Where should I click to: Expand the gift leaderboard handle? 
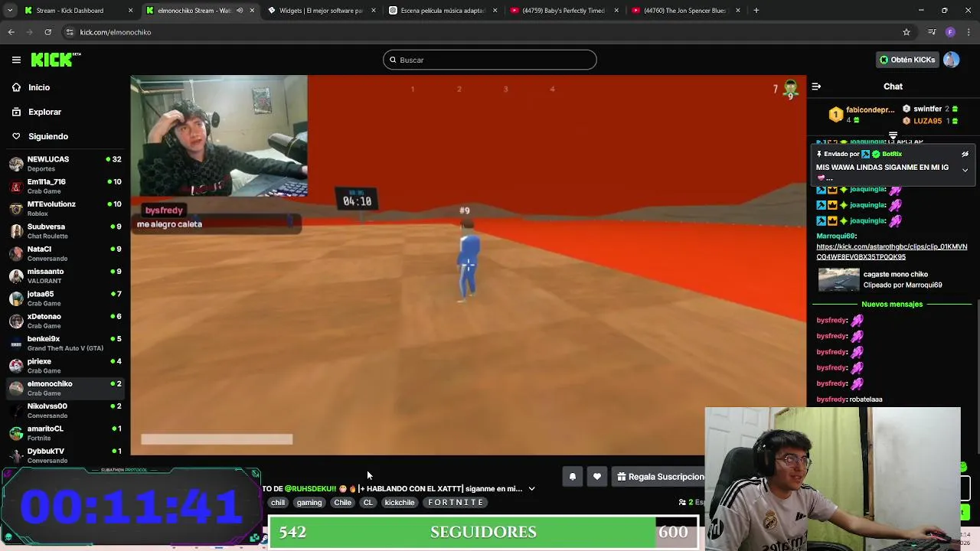tap(893, 135)
